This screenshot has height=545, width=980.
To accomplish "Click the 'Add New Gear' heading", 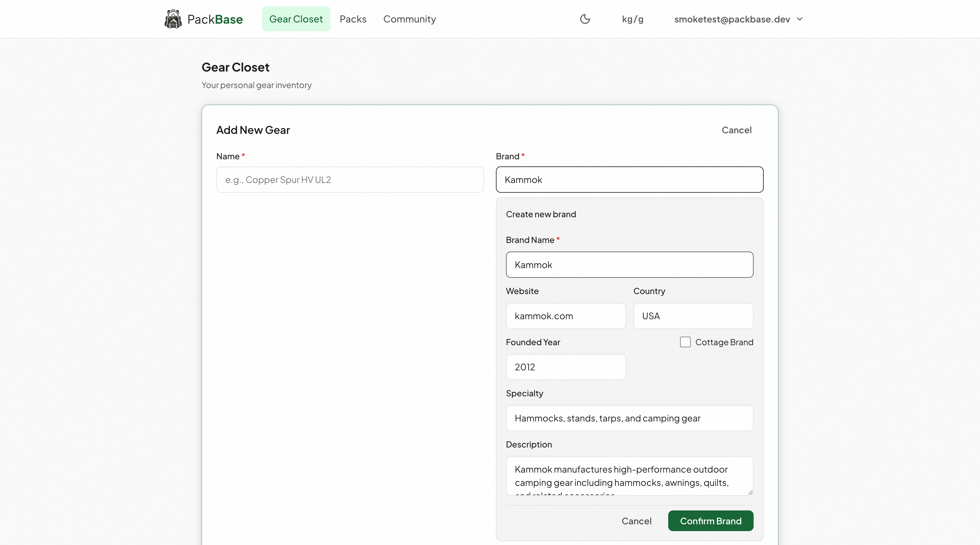I will tap(253, 130).
